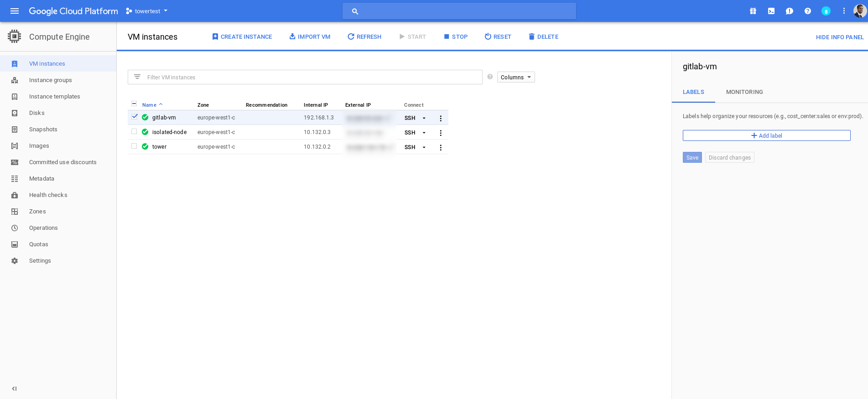Viewport: 868px width, 399px height.
Task: Click Hide Info Panel link
Action: (x=839, y=37)
